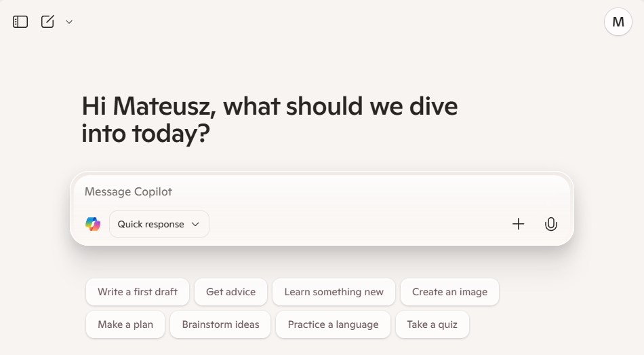Focus the Message Copilot input field
The height and width of the screenshot is (355, 644).
click(322, 191)
